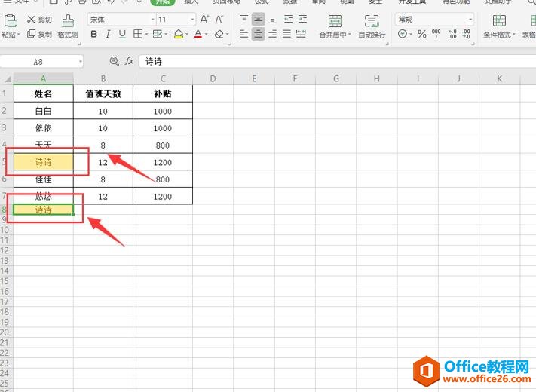
Task: Increase font size with the A+ icon
Action: pos(204,20)
